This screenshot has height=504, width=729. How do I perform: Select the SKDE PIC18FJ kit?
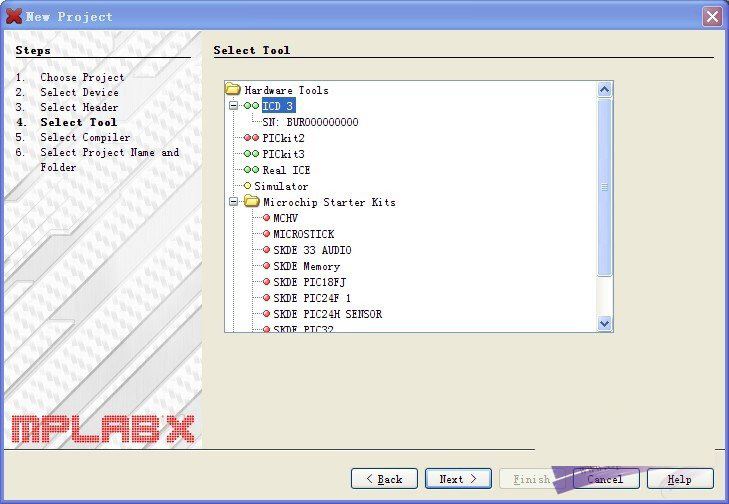309,282
